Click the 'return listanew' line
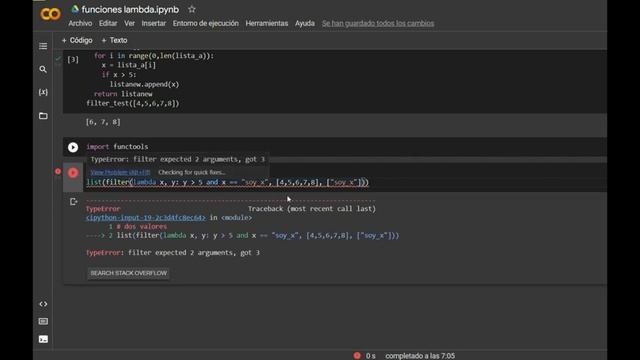This screenshot has height=360, width=640. pos(123,94)
